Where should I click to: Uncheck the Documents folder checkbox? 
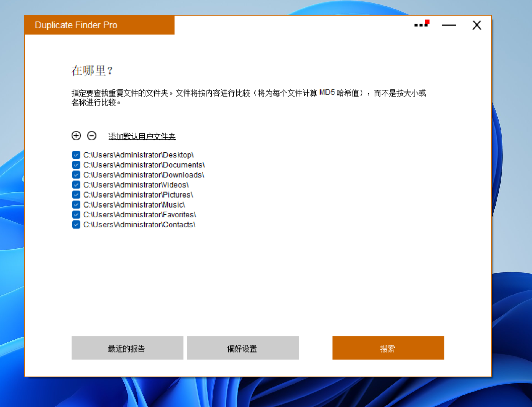point(76,165)
